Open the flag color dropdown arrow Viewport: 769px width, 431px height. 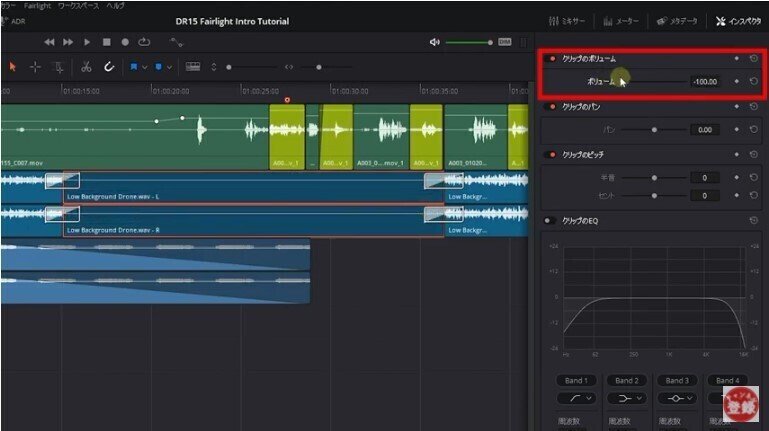(145, 67)
